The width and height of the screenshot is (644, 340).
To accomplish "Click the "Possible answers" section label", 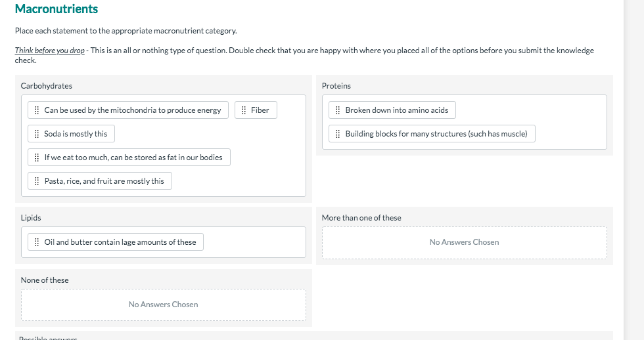I will pos(49,338).
